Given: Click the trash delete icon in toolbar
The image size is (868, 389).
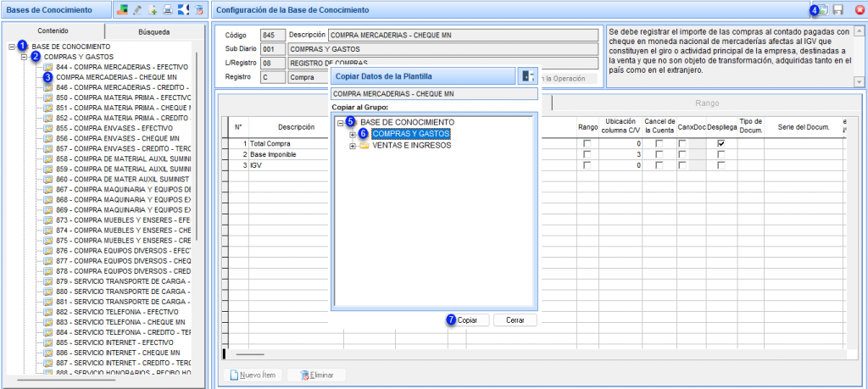Looking at the screenshot, I should [x=198, y=9].
